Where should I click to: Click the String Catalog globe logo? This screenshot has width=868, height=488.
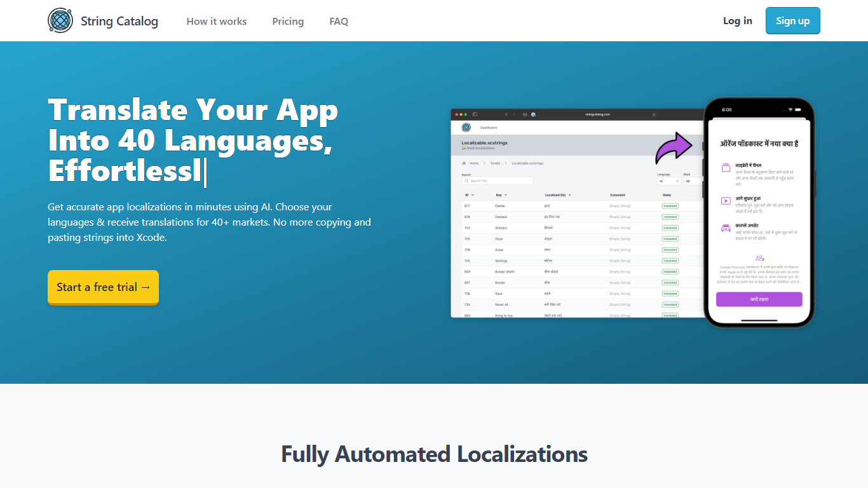(x=60, y=21)
